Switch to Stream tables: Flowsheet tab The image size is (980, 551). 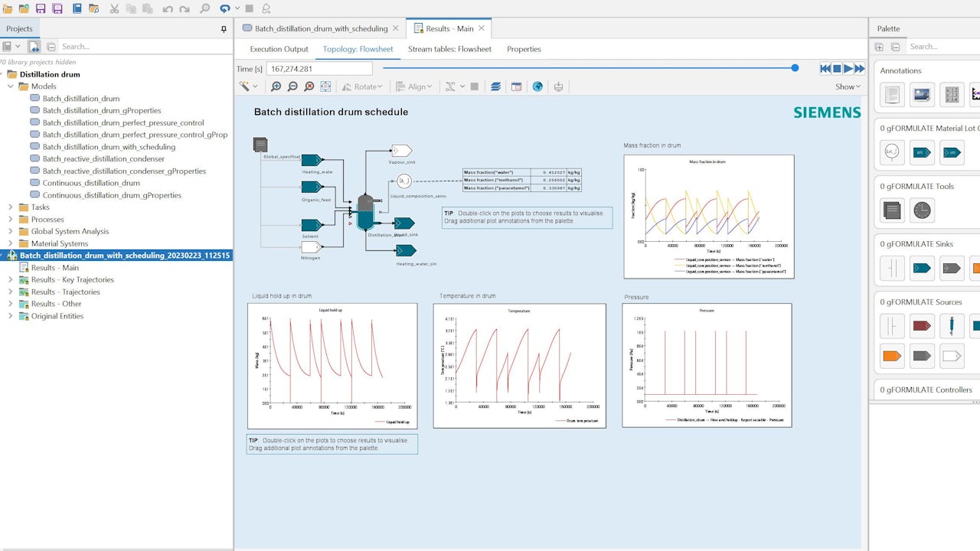click(449, 49)
